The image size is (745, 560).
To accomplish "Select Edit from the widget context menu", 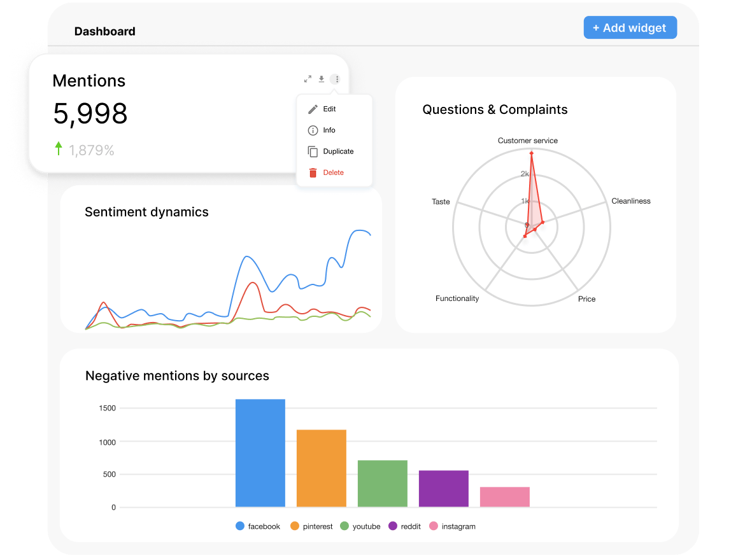I will (x=329, y=109).
